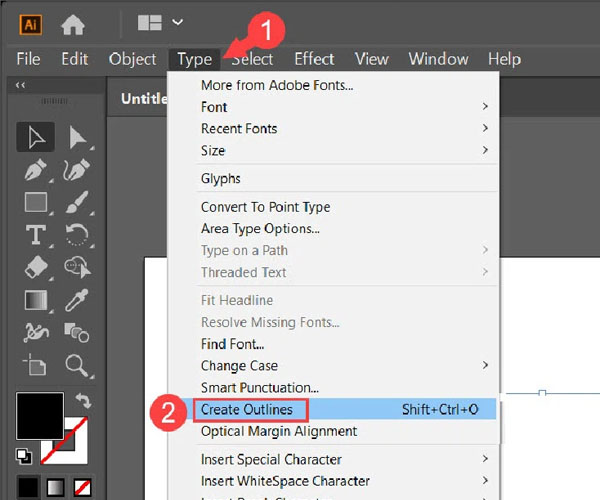Image resolution: width=600 pixels, height=500 pixels.
Task: Select the Eraser tool
Action: pos(36,267)
